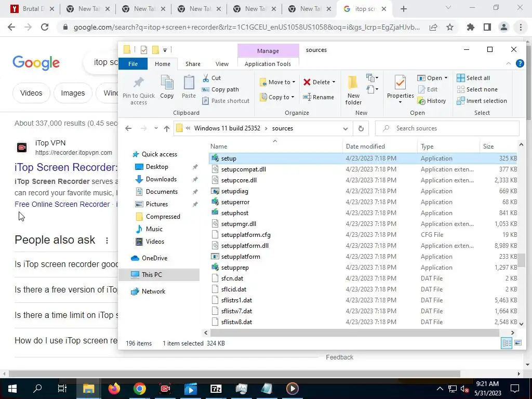
Task: Open 7-Zip from the taskbar
Action: 216,389
